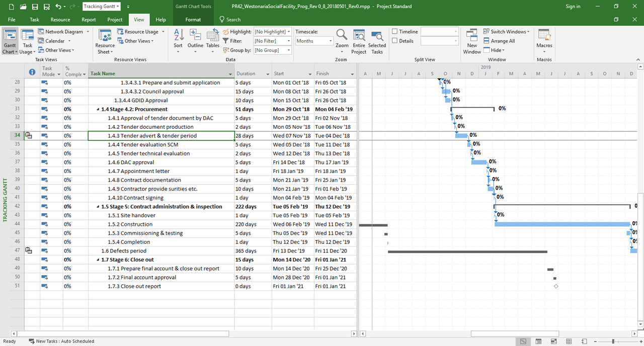Open the Filter dropdown
Screen dimensions: 644x346
[x=289, y=41]
